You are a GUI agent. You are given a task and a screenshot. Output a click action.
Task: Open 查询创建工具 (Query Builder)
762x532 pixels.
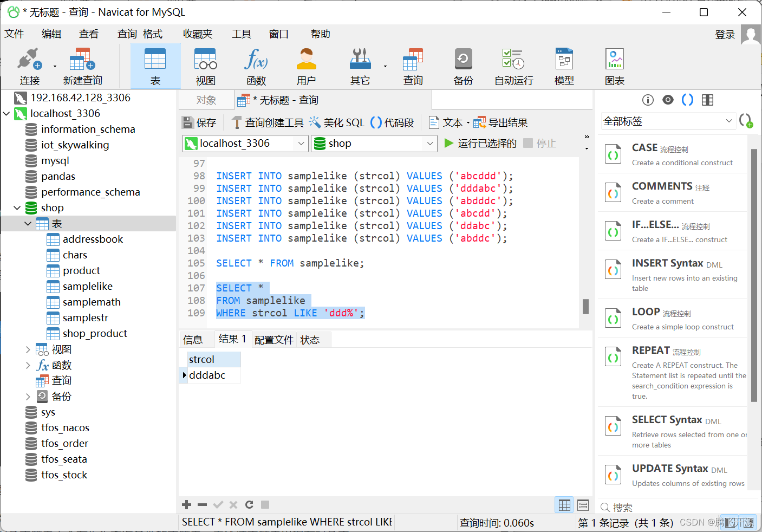(x=268, y=123)
